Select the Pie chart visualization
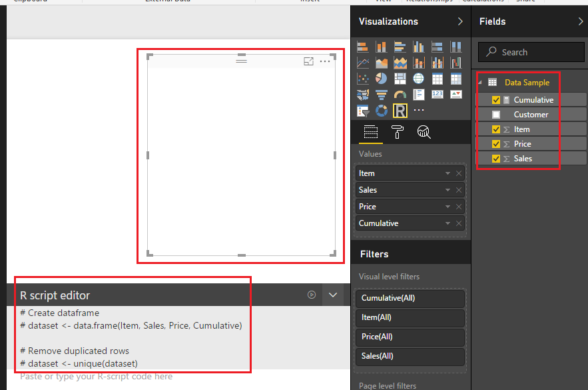The image size is (588, 390). 382,79
